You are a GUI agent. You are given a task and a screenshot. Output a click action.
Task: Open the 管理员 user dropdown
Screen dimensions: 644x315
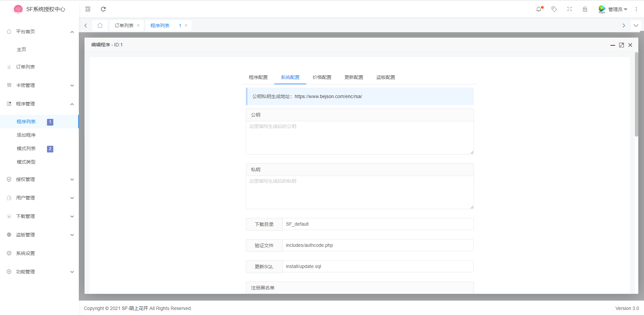pos(613,9)
